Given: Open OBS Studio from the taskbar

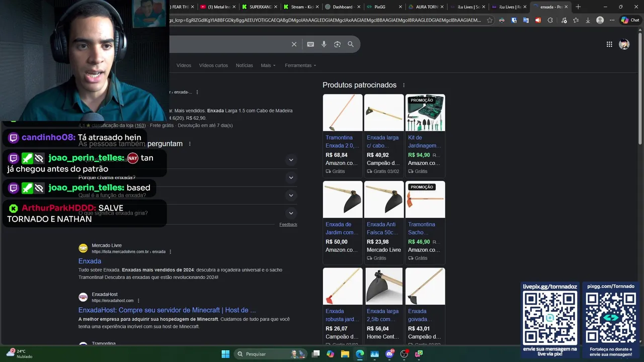Looking at the screenshot, I should (x=404, y=354).
